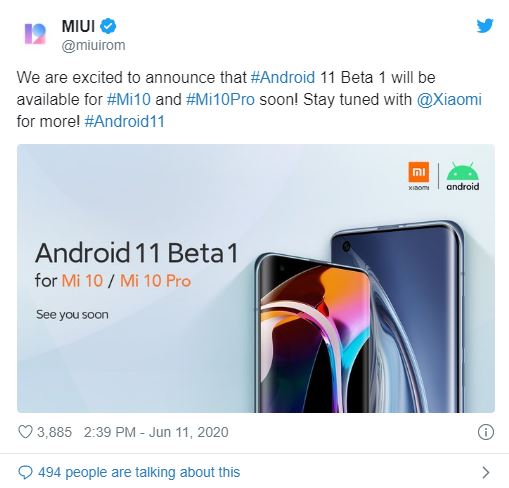Screen dimensions: 509x488
Task: Open the @miuirom handle
Action: 93,45
